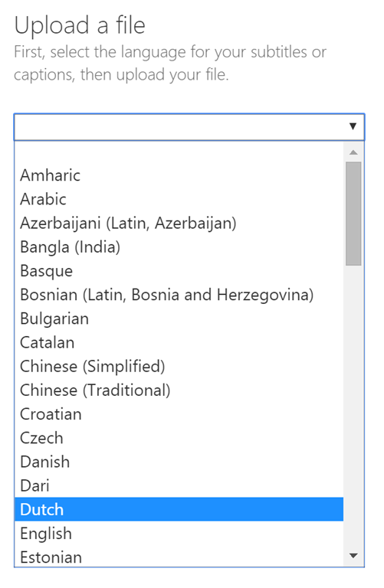Select Basque language

[x=179, y=271]
